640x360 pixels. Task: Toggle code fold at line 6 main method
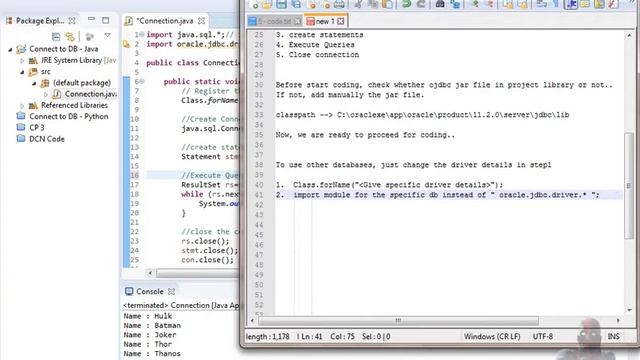click(x=142, y=81)
